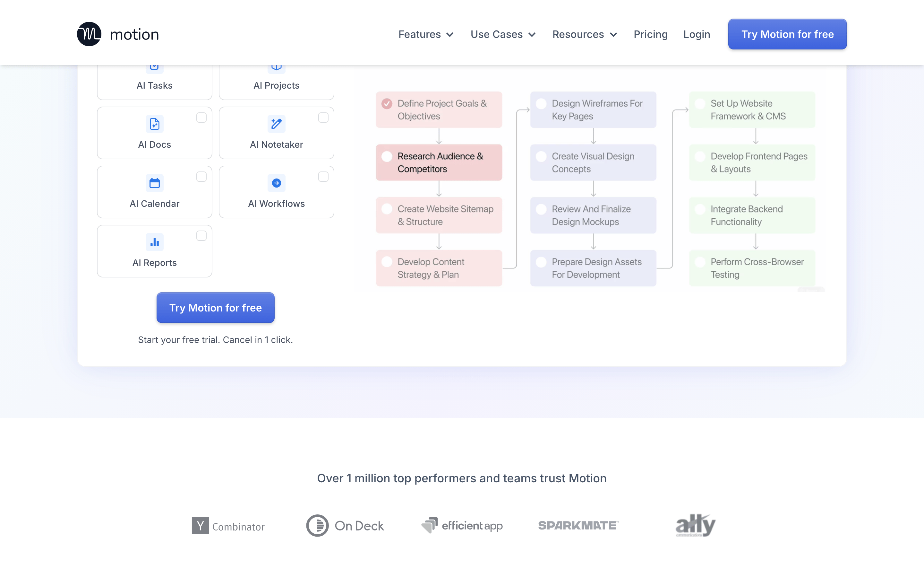Check the AI Workflows checkbox

(x=323, y=177)
